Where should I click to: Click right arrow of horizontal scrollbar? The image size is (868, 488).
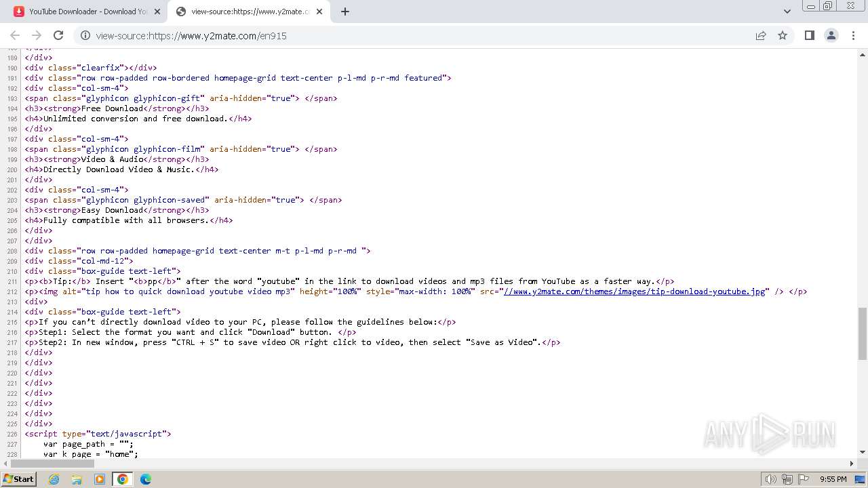pos(852,464)
